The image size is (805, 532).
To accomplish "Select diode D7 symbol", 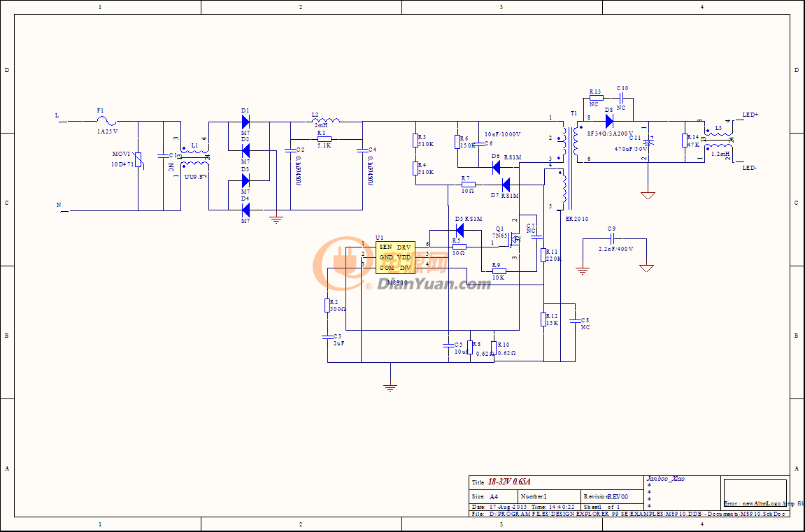I will click(x=506, y=185).
